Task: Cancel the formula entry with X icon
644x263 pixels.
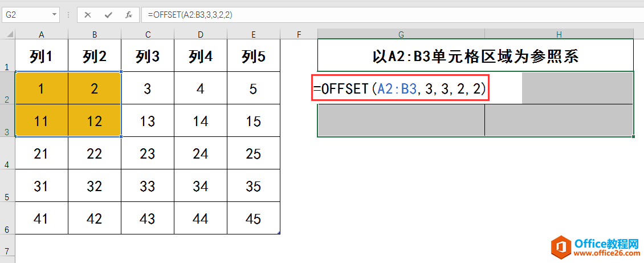Action: [x=88, y=15]
